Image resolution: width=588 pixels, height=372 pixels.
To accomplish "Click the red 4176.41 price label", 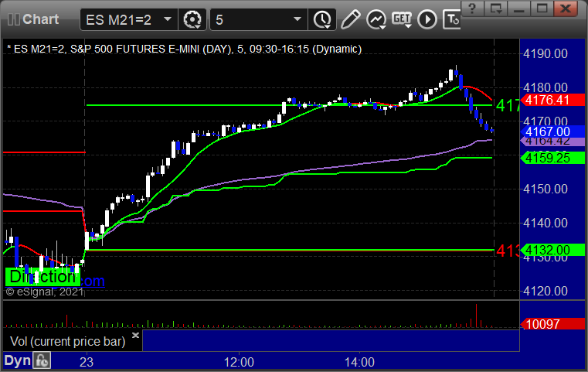I will (x=552, y=101).
